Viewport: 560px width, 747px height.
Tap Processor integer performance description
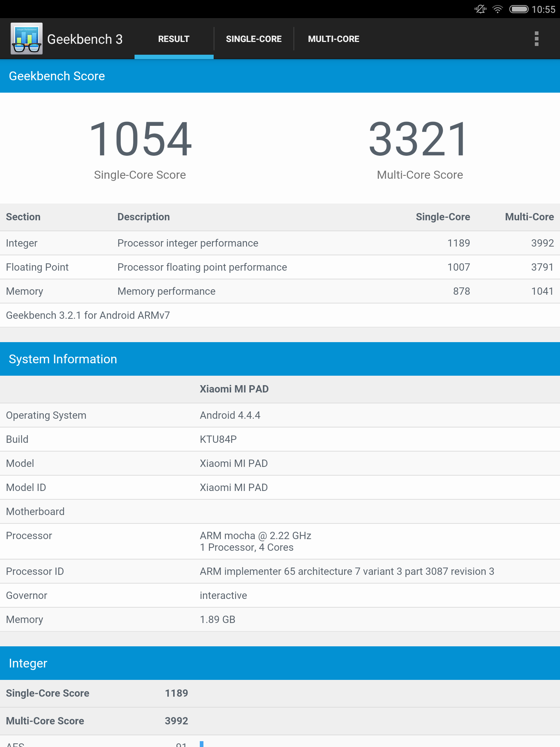188,243
